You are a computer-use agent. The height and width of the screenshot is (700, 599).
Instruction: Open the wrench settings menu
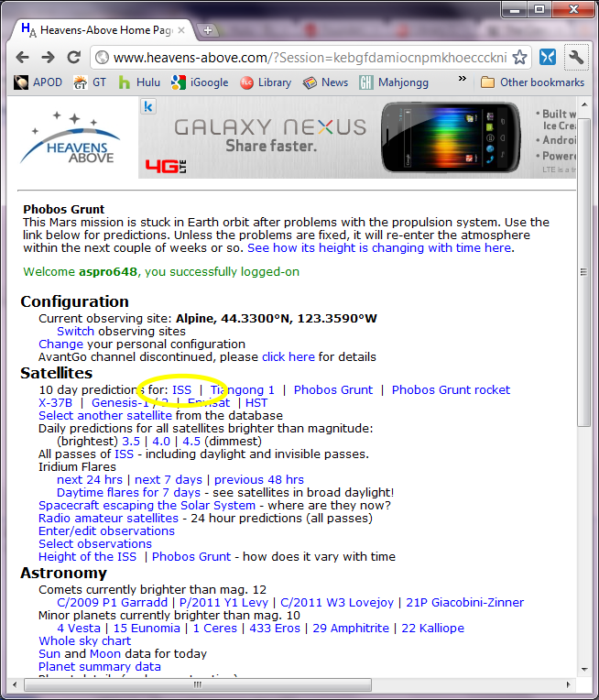tap(576, 57)
